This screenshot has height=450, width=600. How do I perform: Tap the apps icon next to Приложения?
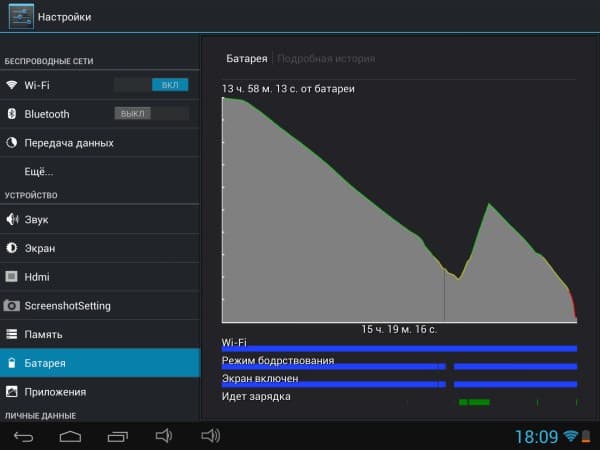coord(11,391)
